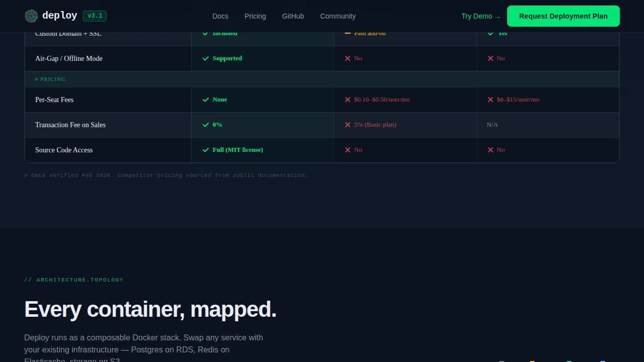Click the "# PRICING" section header row

[x=50, y=79]
